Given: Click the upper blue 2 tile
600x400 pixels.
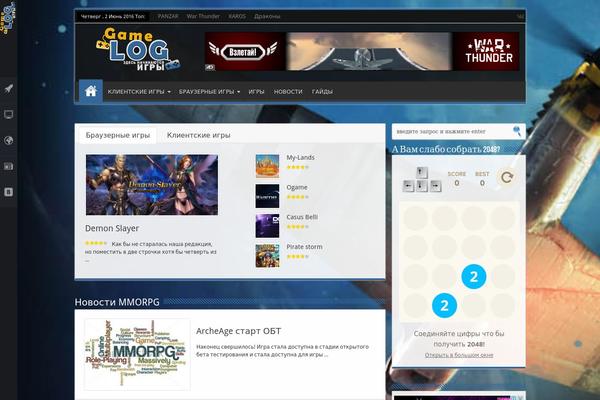Looking at the screenshot, I should pos(474,276).
